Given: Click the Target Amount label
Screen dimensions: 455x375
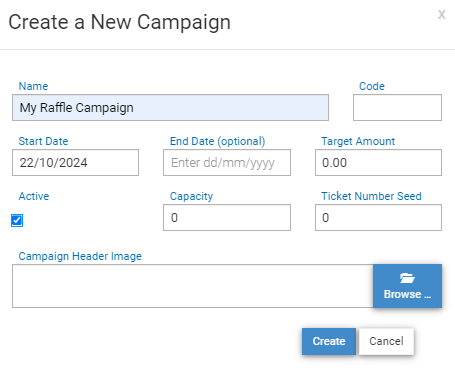Looking at the screenshot, I should pos(358,141).
